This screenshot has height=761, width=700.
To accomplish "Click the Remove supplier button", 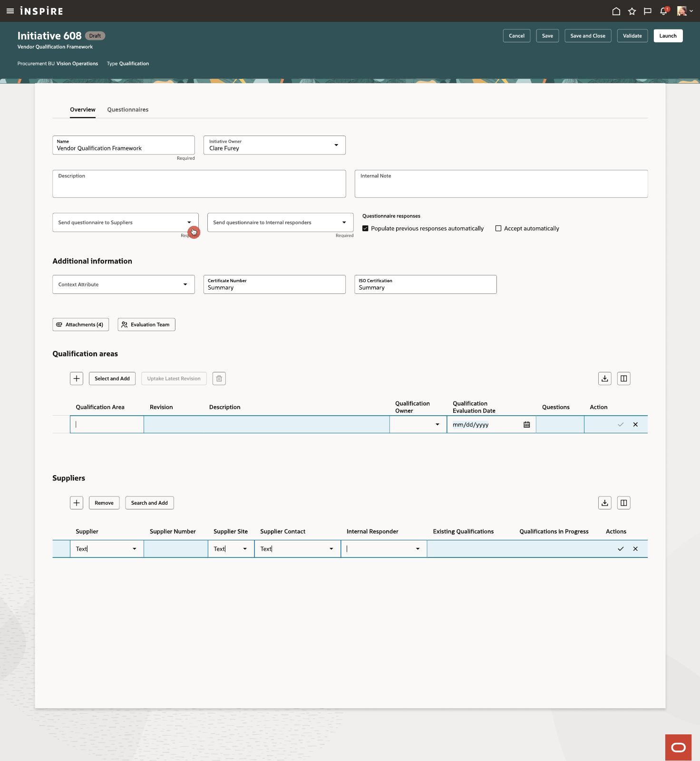I will point(104,503).
